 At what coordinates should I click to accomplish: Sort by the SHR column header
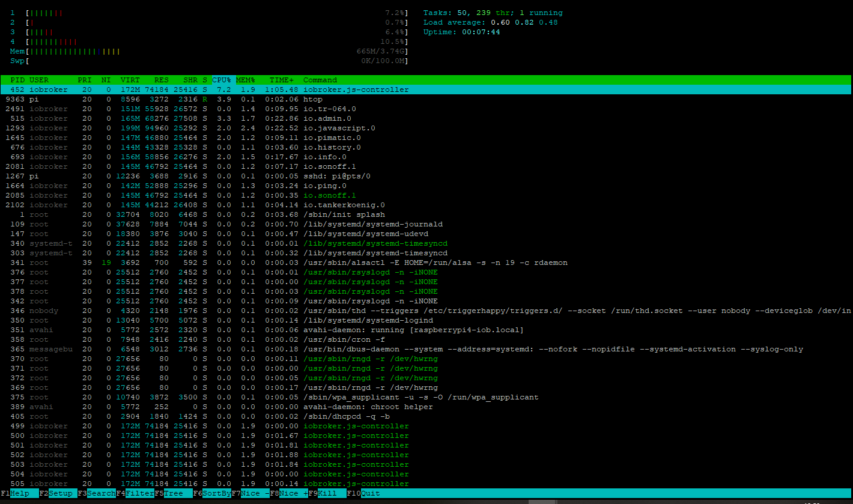tap(190, 80)
